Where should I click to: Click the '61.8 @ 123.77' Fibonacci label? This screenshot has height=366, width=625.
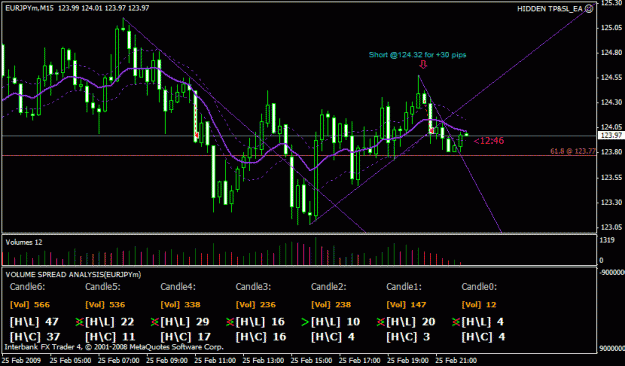click(573, 151)
